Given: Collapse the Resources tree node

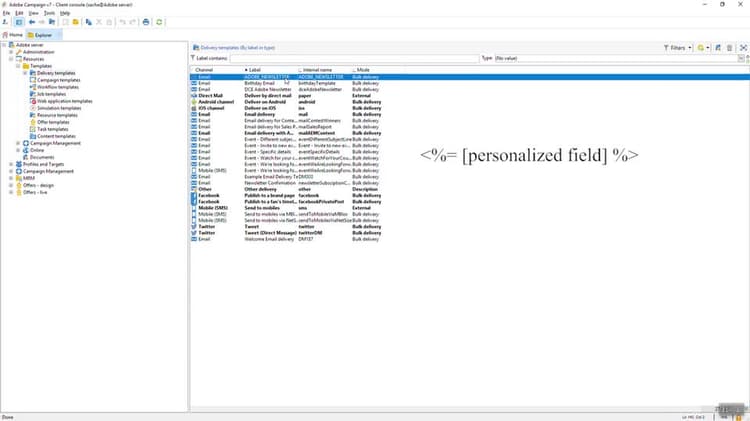Looking at the screenshot, I should point(11,59).
